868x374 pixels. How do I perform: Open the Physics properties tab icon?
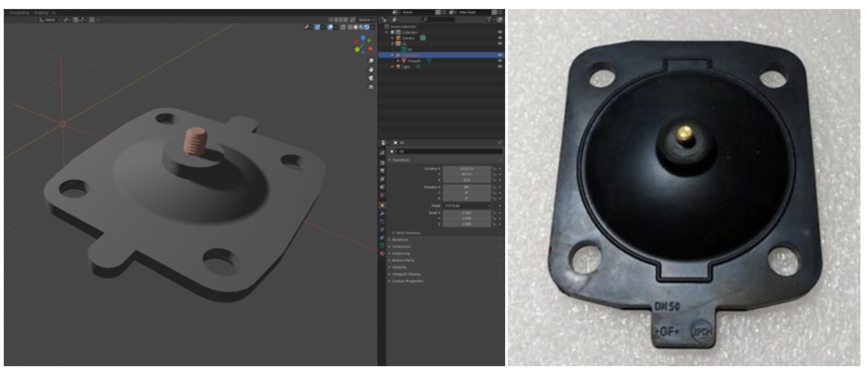pos(382,229)
